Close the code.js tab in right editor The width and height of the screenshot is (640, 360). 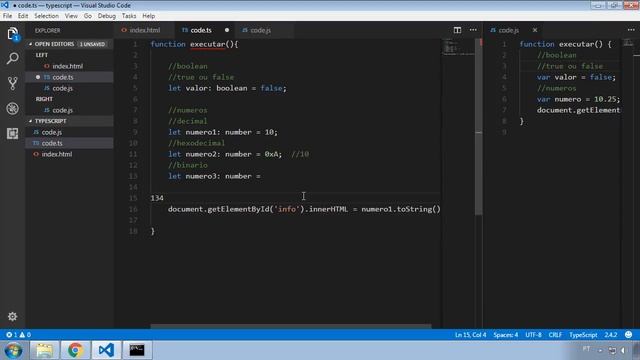tap(535, 30)
